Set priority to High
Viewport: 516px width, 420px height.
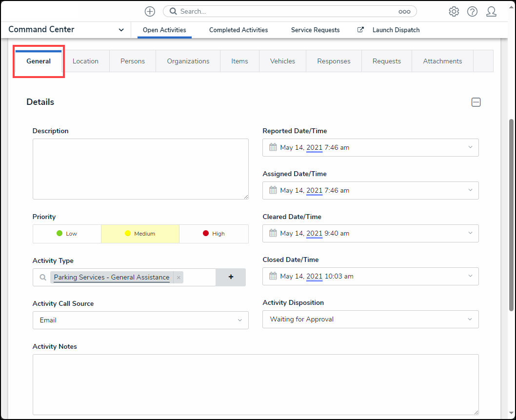pos(214,234)
